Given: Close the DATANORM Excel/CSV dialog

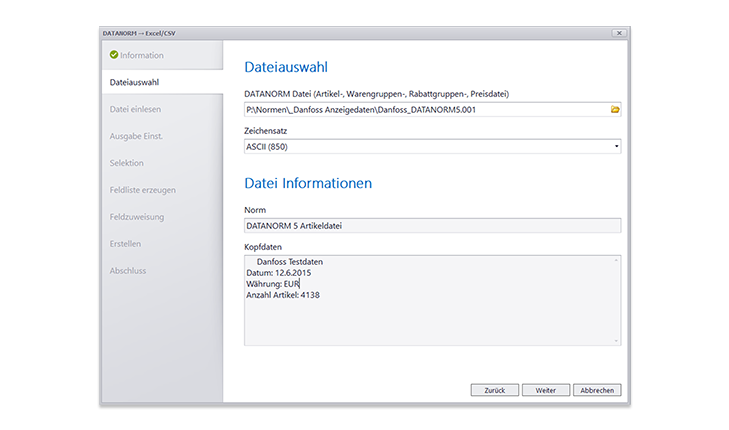Looking at the screenshot, I should [619, 33].
